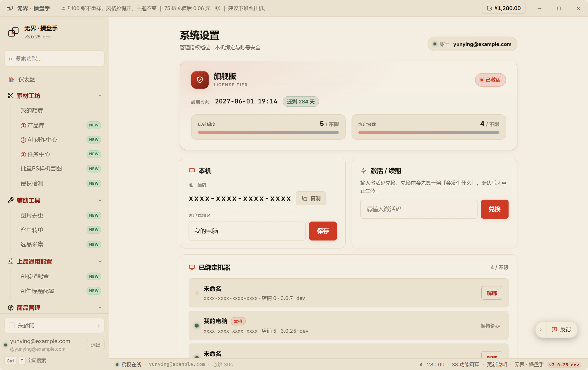Save the client alias
The height and width of the screenshot is (370, 588).
pos(323,231)
